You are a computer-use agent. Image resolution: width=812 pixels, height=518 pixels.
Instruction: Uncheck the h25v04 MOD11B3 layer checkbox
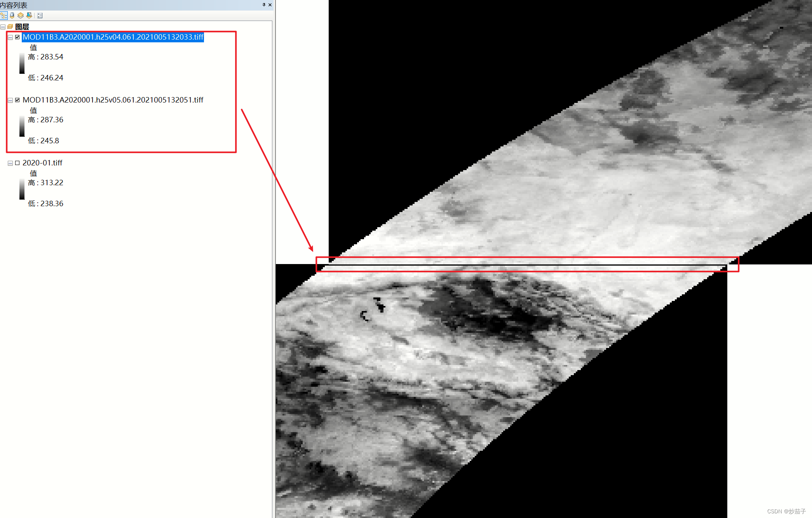tap(17, 37)
